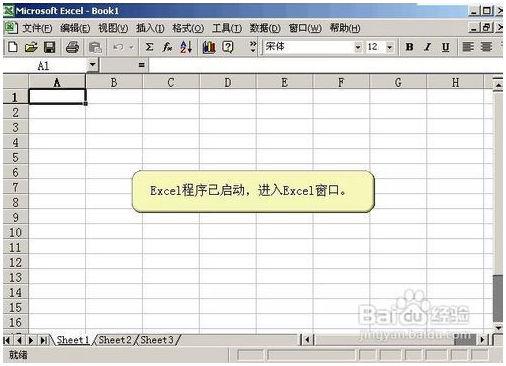506x366 pixels.
Task: Click the vertical scrollbar down arrow
Action: click(498, 328)
